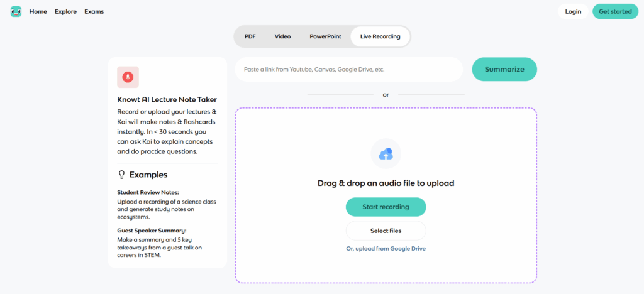Click the ecosystems study notes description

(x=166, y=210)
